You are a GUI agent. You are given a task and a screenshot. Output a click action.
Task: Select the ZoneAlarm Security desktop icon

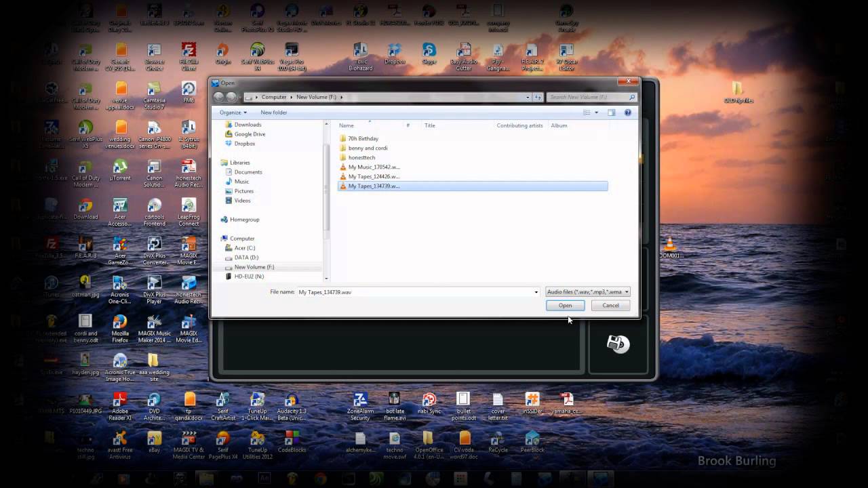pos(360,407)
